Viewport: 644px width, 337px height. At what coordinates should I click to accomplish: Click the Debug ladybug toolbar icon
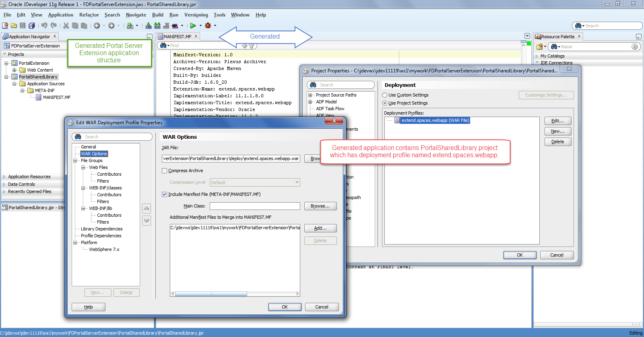coord(208,25)
